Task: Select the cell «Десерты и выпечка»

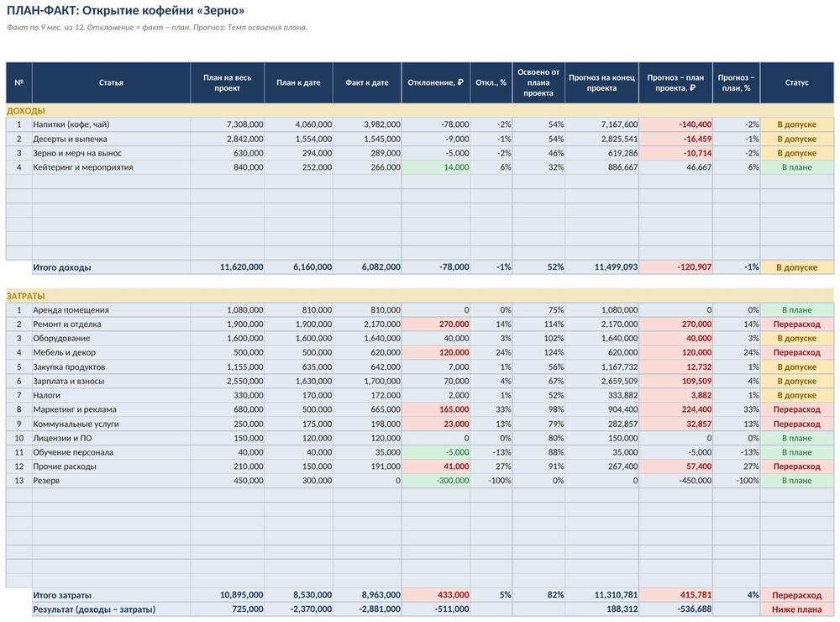Action: [x=111, y=139]
